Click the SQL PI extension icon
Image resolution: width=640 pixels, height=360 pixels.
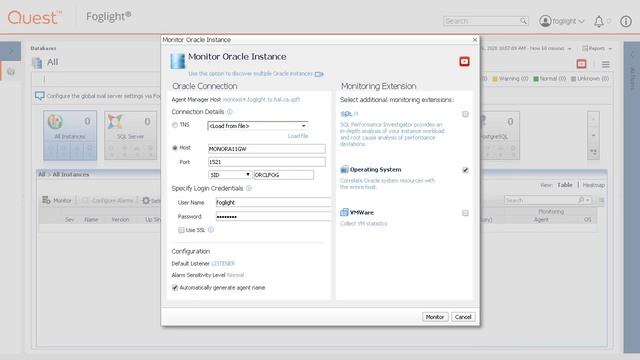point(349,114)
